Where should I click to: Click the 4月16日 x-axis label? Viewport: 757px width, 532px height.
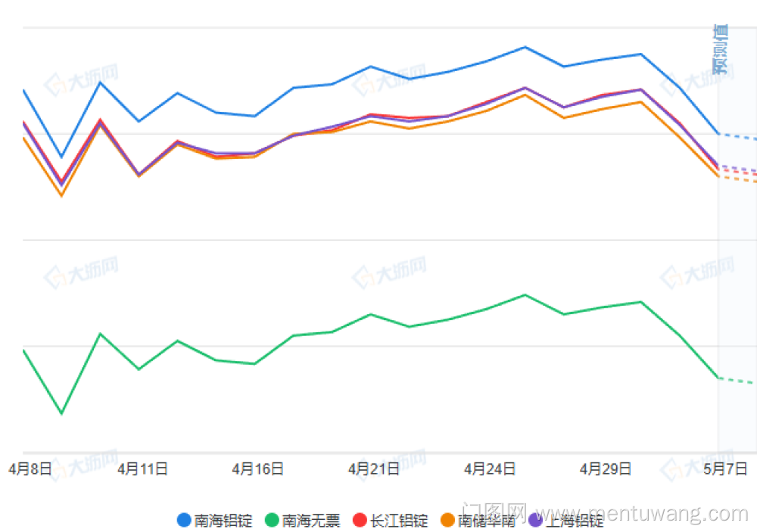point(258,469)
